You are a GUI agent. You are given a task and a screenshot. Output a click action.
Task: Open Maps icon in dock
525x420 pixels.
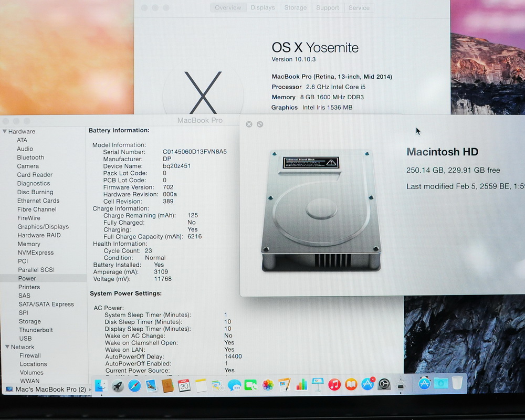218,385
